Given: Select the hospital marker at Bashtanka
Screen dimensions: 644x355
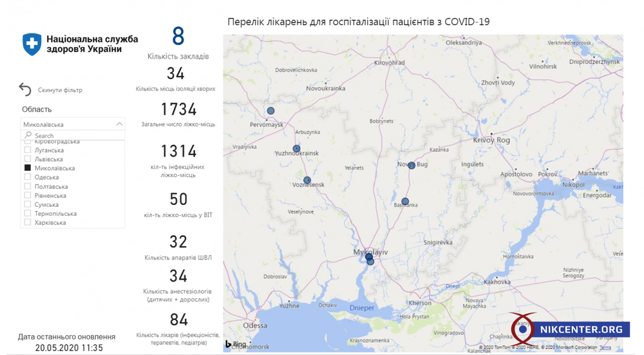Looking at the screenshot, I should 405,202.
